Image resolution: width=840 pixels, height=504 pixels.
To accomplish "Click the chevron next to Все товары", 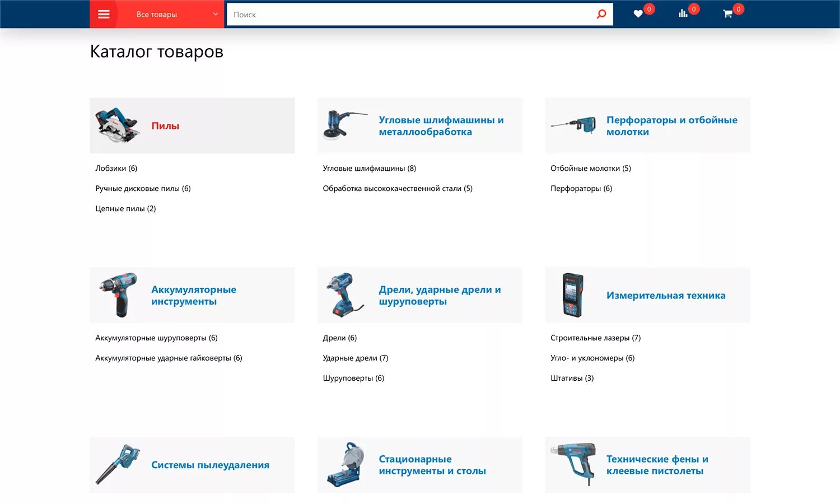I will pyautogui.click(x=216, y=14).
